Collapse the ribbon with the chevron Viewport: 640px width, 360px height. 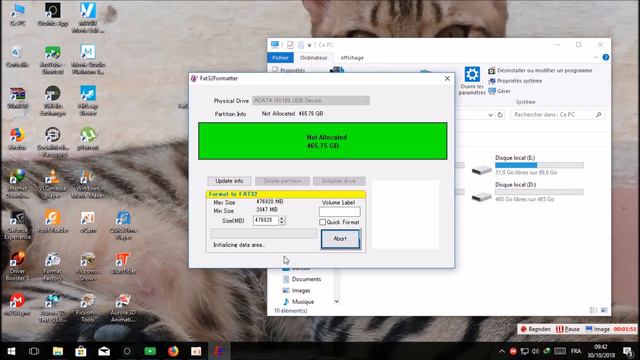[596, 58]
